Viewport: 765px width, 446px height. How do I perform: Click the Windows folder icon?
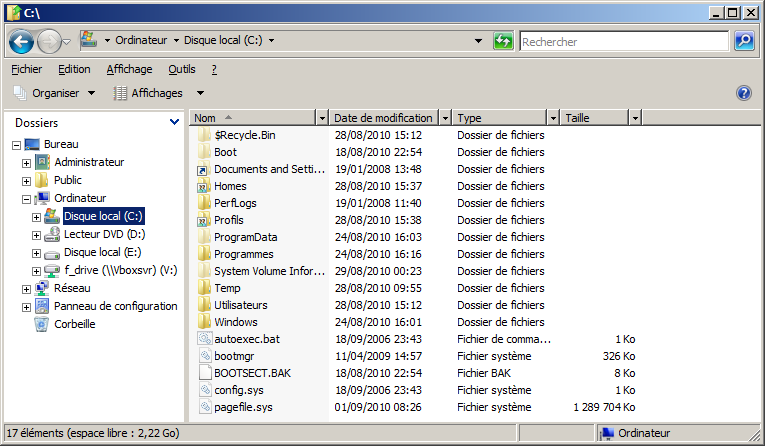point(204,322)
